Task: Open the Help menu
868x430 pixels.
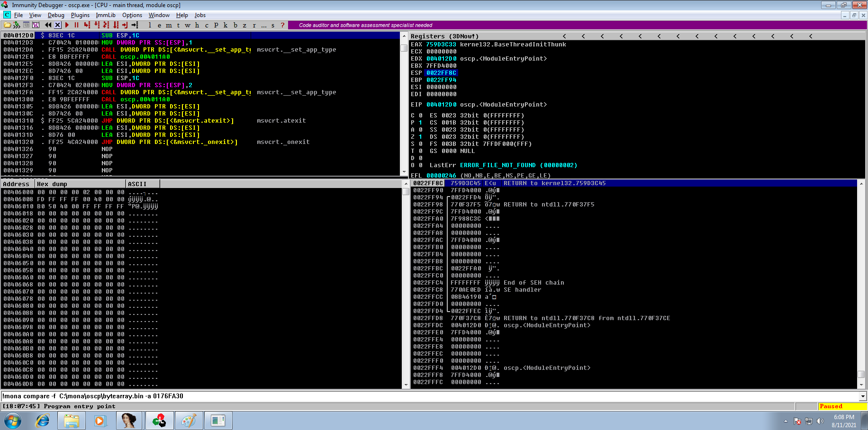Action: [182, 15]
